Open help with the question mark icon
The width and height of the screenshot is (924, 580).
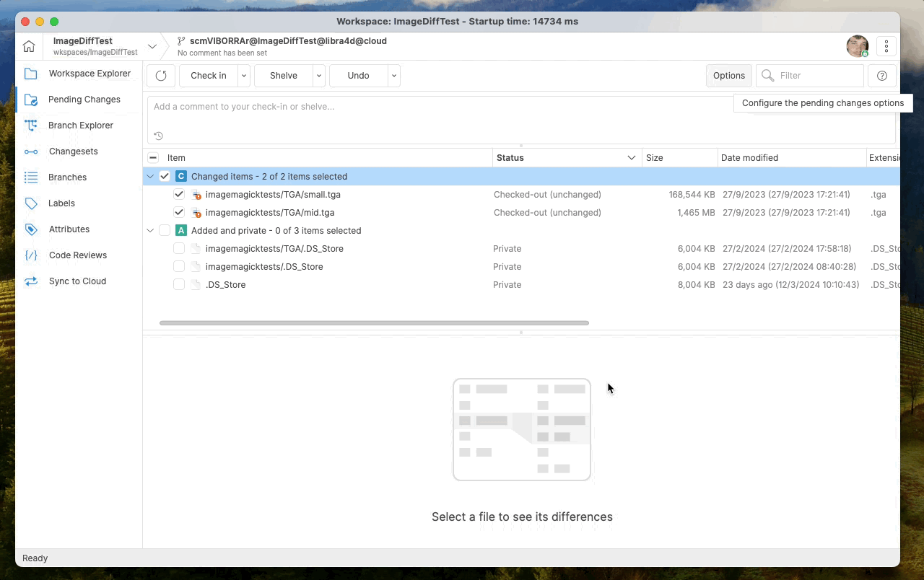[881, 76]
